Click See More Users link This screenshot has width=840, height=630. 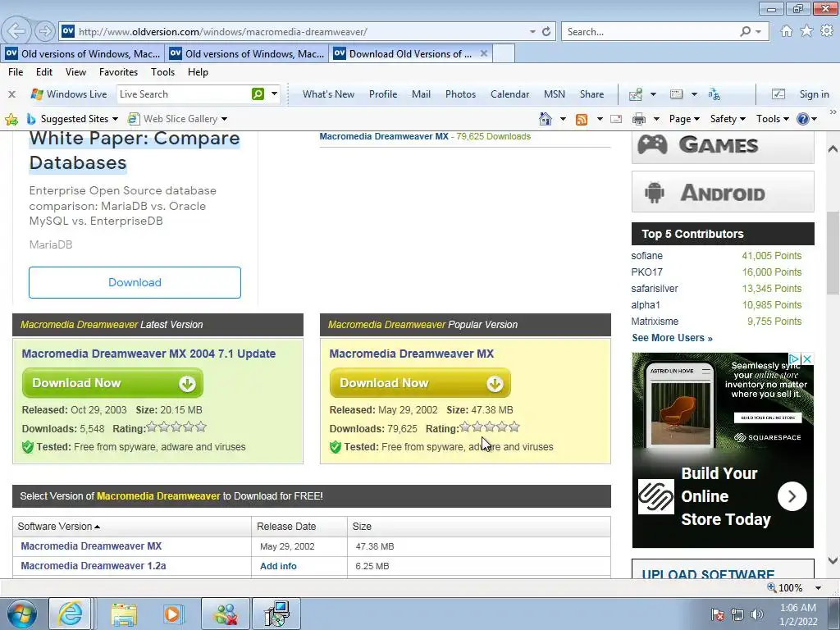pos(672,338)
